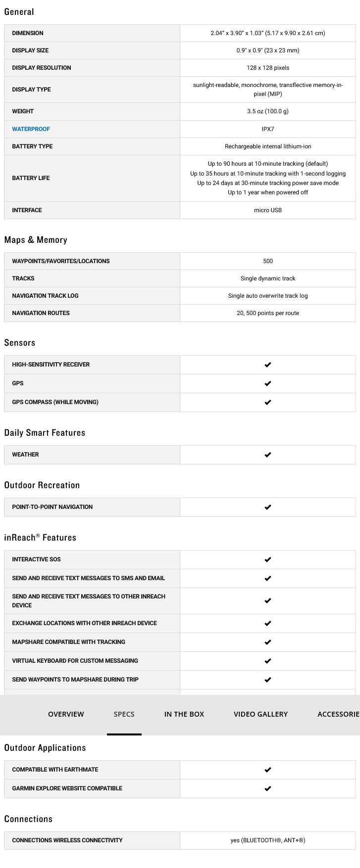Select the Weather feature checkmark

coord(268,455)
